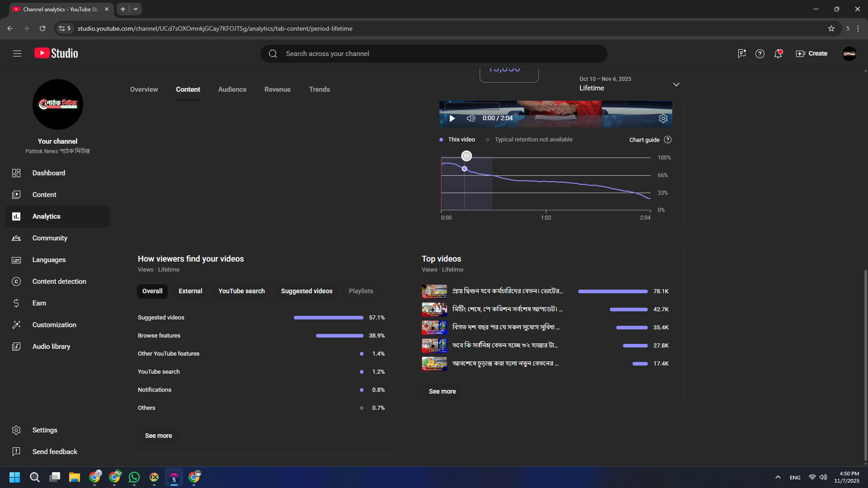The width and height of the screenshot is (868, 488).
Task: Open Content detection copyright icon
Action: pos(16,281)
